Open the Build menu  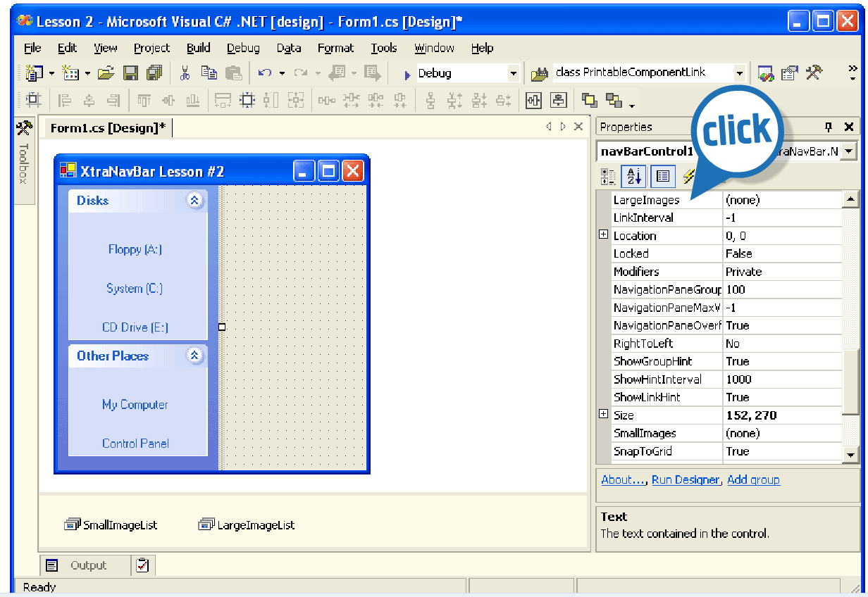[x=199, y=48]
